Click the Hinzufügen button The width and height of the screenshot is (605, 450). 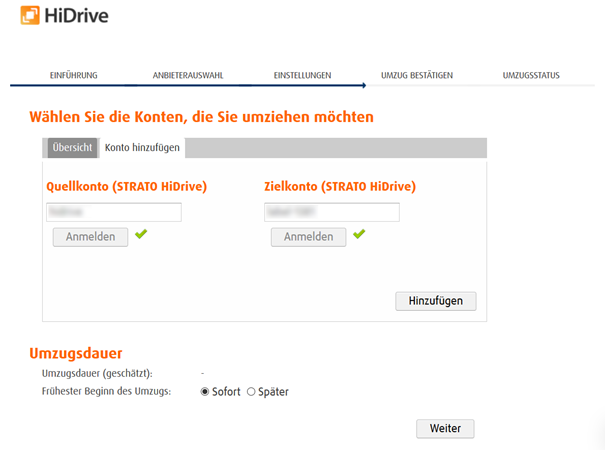click(436, 301)
